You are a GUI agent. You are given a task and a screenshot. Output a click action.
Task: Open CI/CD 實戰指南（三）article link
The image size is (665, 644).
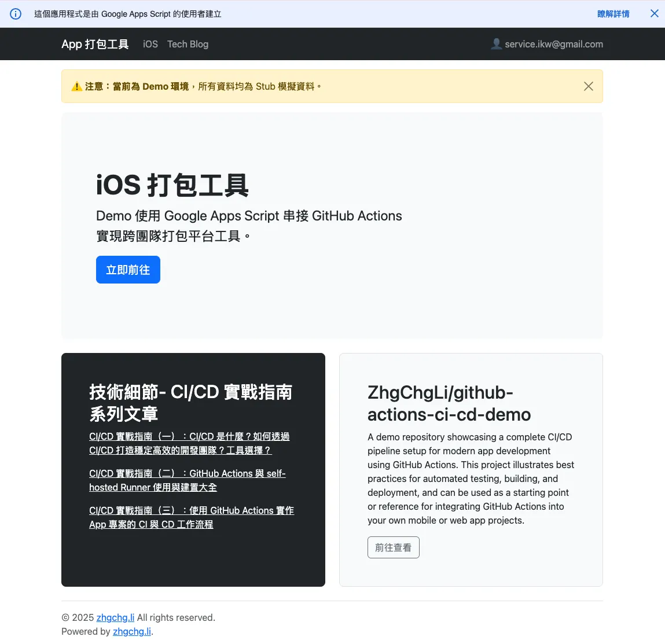pos(191,517)
